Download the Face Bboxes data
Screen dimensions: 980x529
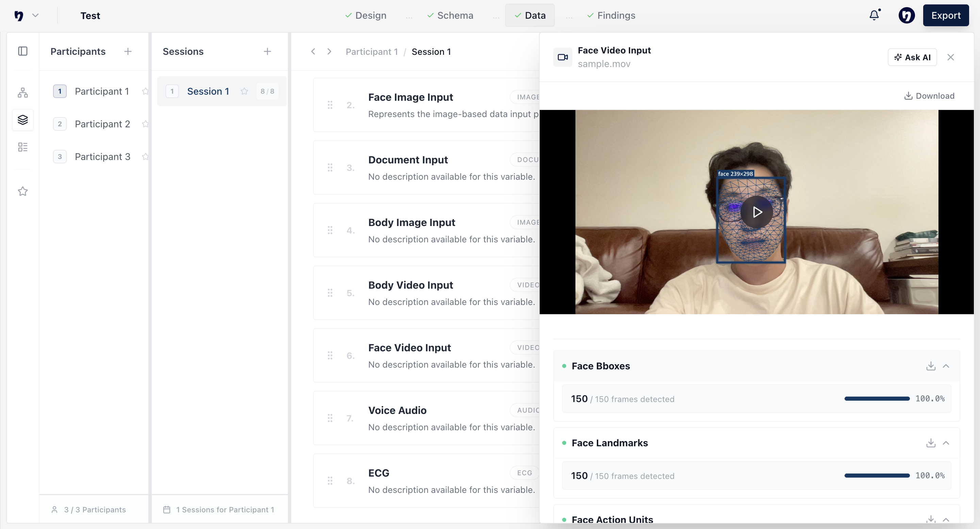pos(931,366)
